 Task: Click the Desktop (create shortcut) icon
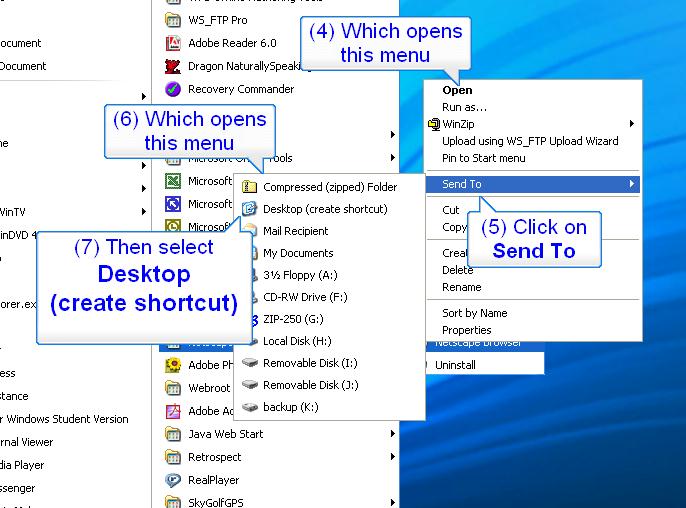249,209
